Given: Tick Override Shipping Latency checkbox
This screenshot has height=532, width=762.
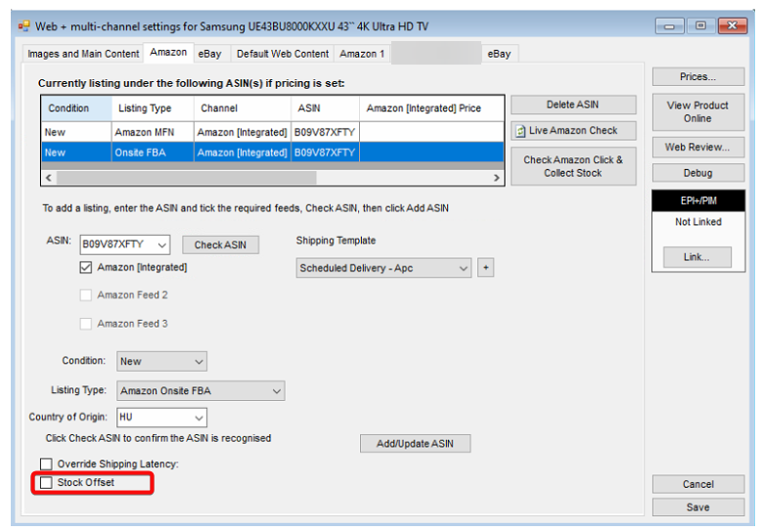Looking at the screenshot, I should (x=46, y=464).
